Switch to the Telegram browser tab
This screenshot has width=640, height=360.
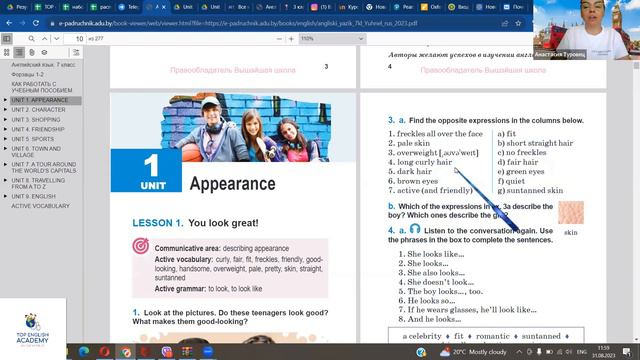click(129, 7)
